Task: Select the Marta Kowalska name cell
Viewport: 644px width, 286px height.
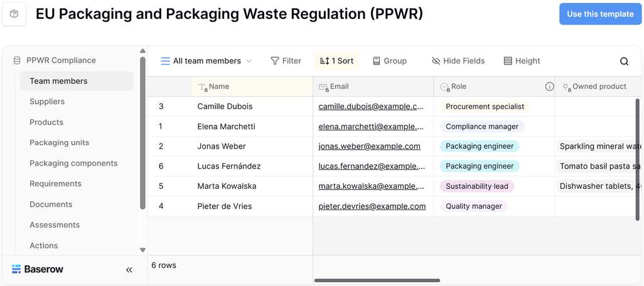Action: [x=252, y=186]
